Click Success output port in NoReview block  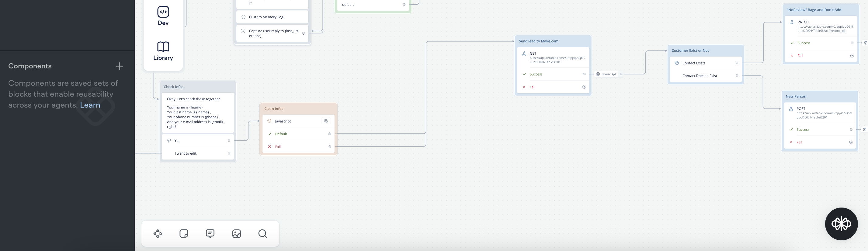(852, 43)
